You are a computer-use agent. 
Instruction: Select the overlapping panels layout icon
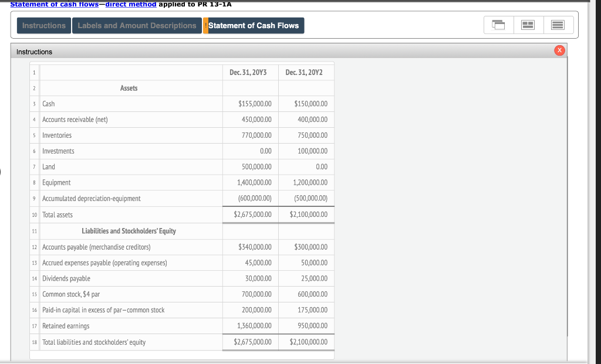point(498,25)
